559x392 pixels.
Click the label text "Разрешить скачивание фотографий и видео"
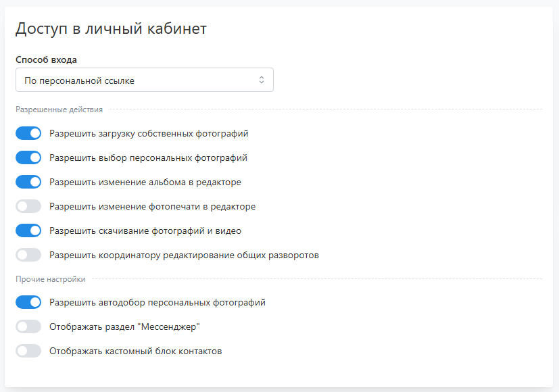(x=145, y=230)
